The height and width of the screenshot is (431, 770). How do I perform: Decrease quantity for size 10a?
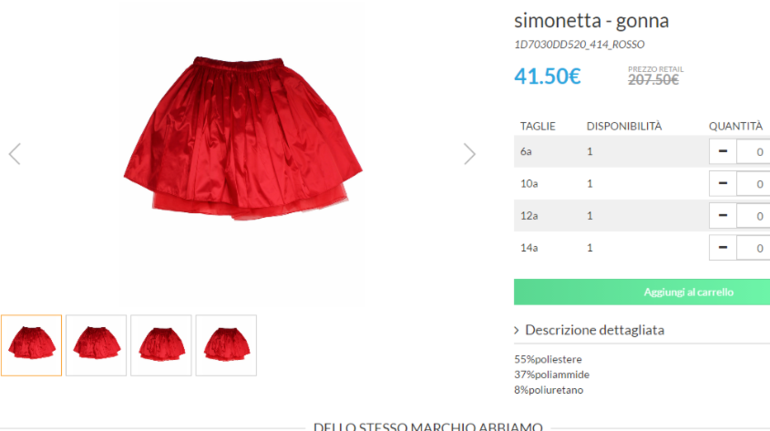pos(722,184)
